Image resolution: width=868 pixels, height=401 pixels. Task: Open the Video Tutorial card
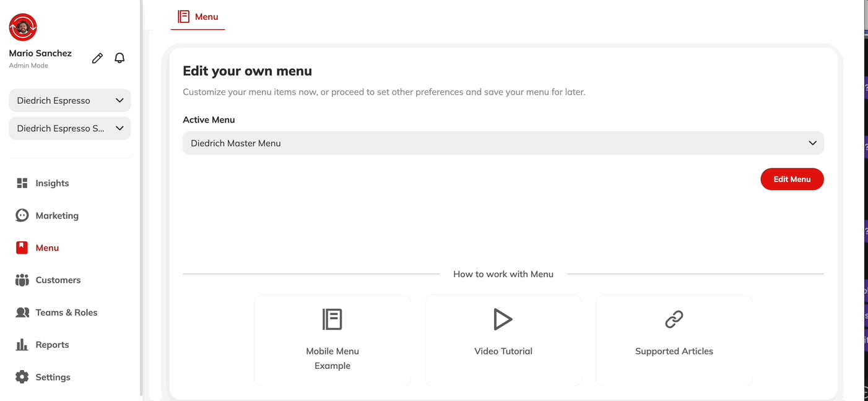coord(503,340)
